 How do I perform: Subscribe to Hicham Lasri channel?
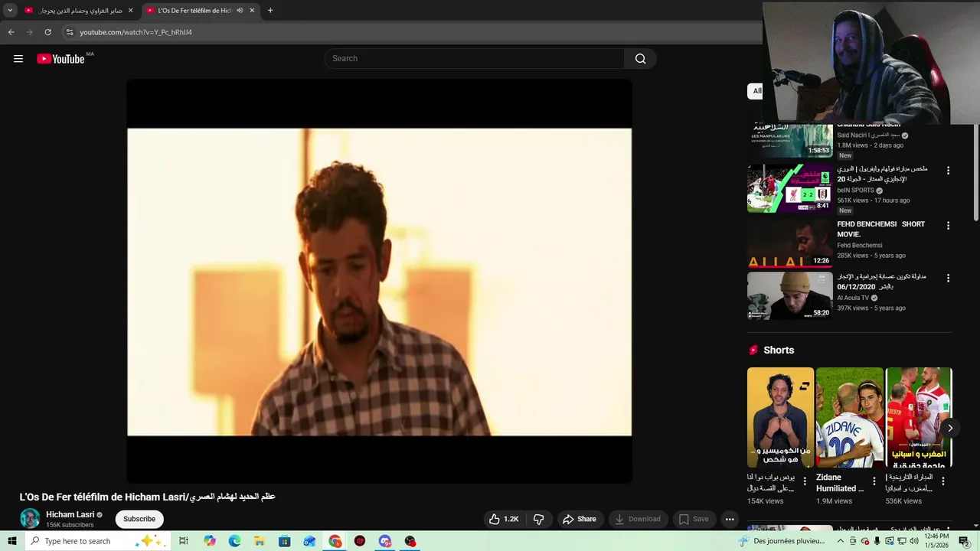tap(139, 519)
